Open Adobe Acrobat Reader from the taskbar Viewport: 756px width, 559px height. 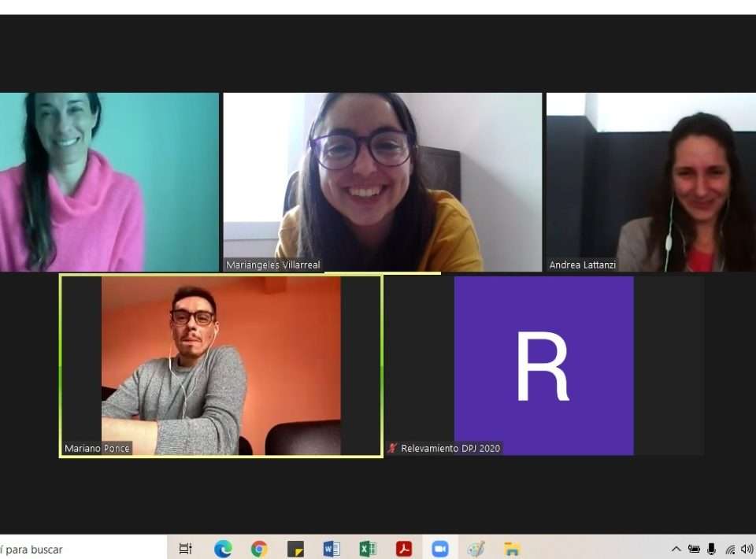[x=403, y=549]
